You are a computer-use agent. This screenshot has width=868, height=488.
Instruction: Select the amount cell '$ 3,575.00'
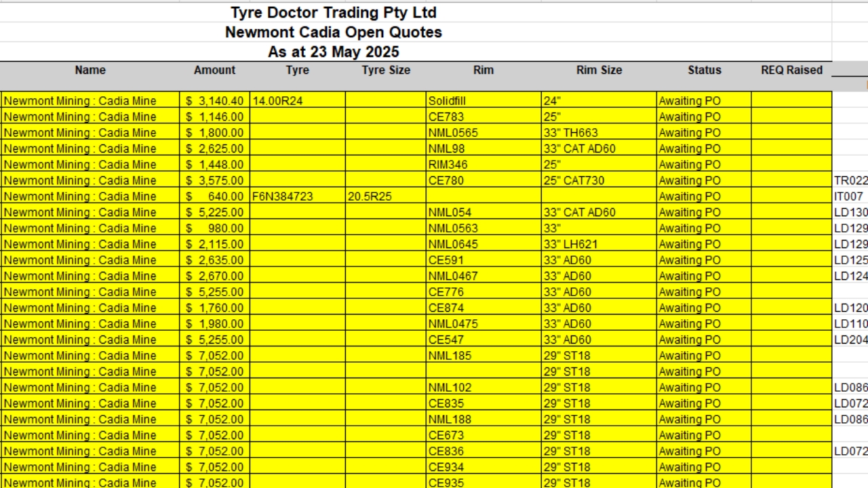click(215, 180)
